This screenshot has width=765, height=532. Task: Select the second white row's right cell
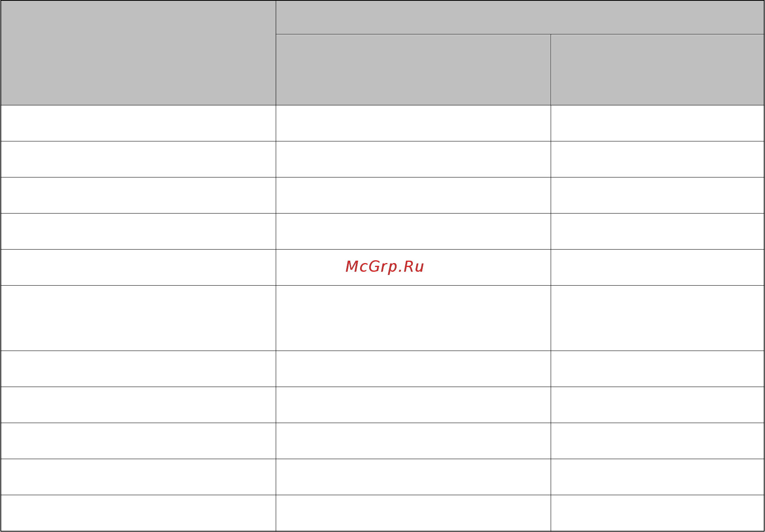pos(657,159)
